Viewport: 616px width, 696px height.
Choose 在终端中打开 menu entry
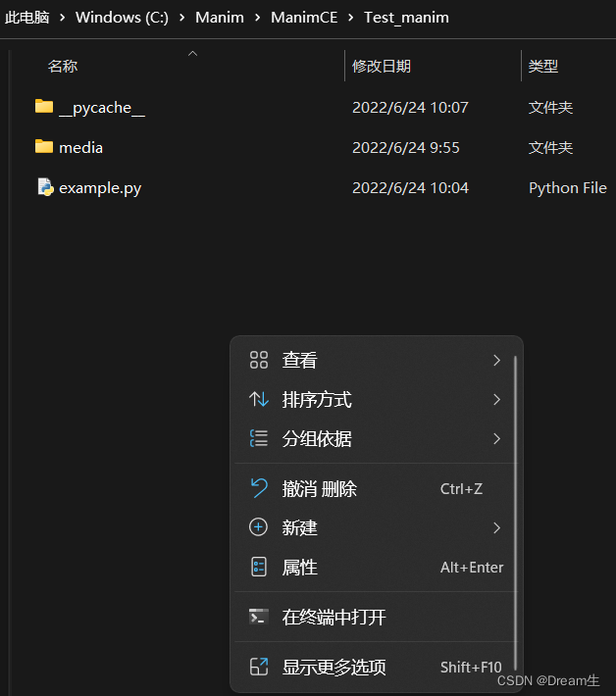(376, 617)
